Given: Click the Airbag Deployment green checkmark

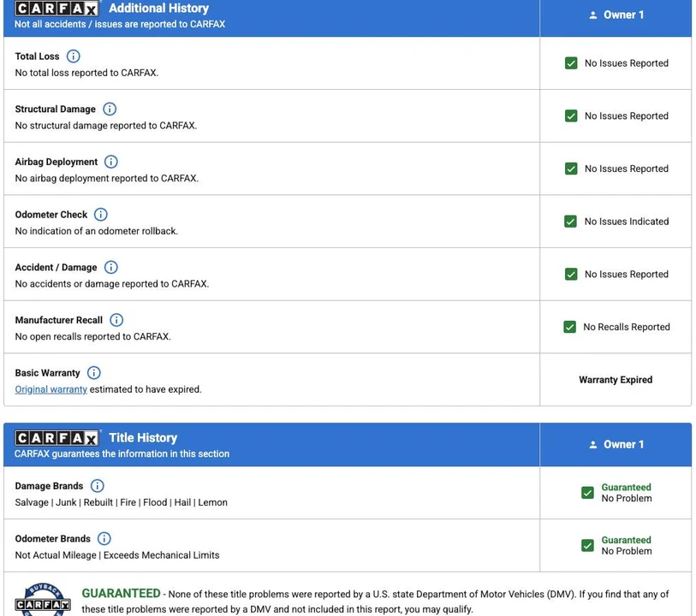Looking at the screenshot, I should [x=571, y=169].
